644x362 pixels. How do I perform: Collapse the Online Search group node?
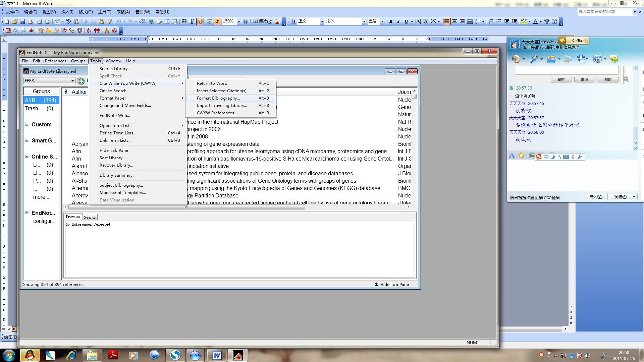(26, 157)
